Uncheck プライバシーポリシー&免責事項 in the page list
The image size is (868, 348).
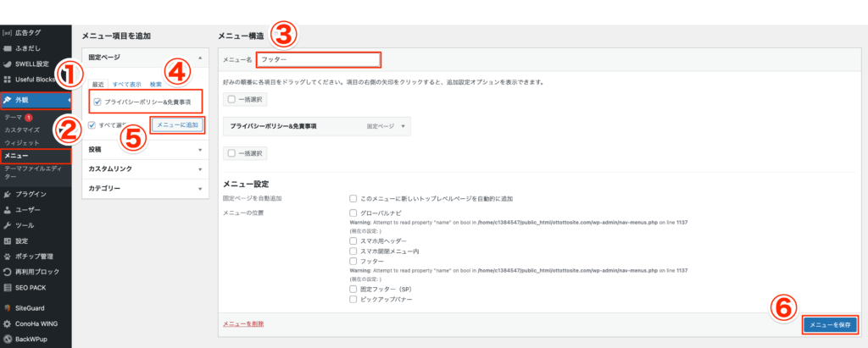pos(97,102)
